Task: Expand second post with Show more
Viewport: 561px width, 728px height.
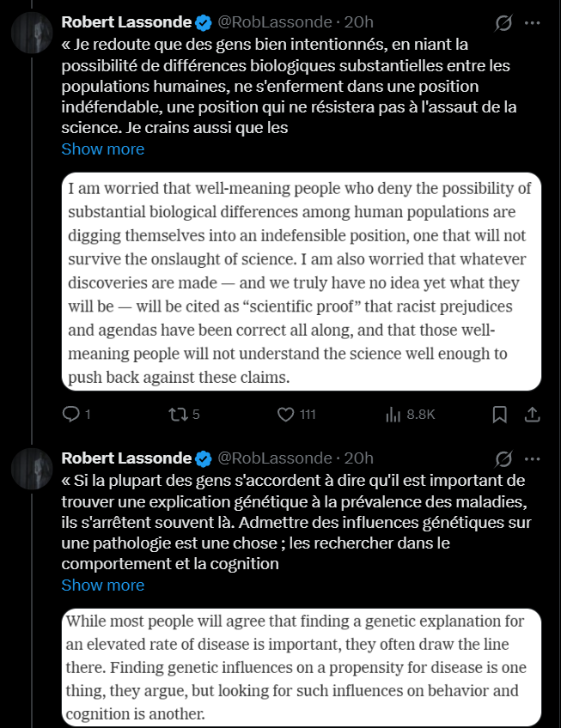Action: [x=102, y=585]
